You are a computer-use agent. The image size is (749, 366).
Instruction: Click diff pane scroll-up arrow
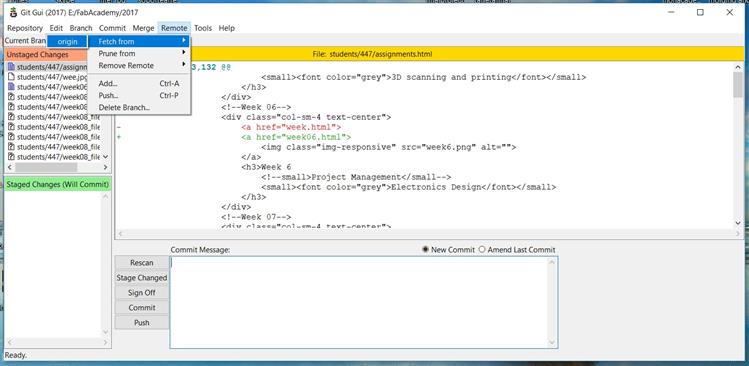pos(738,67)
